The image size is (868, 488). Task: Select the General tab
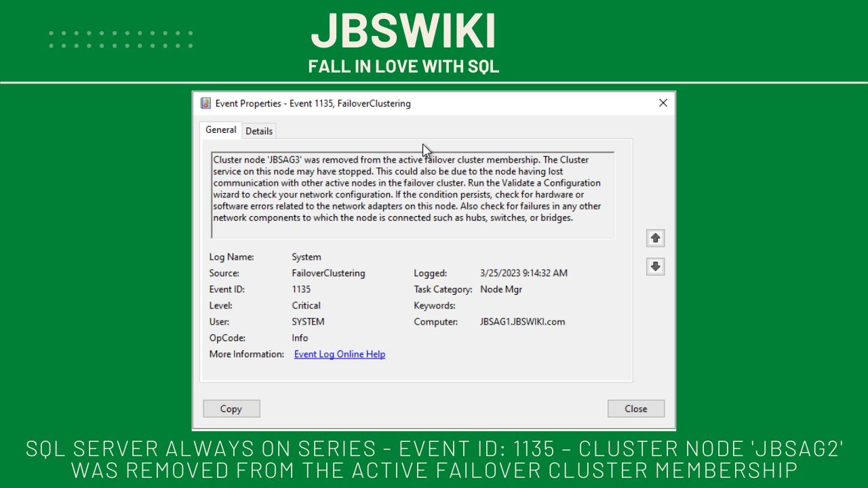point(221,129)
